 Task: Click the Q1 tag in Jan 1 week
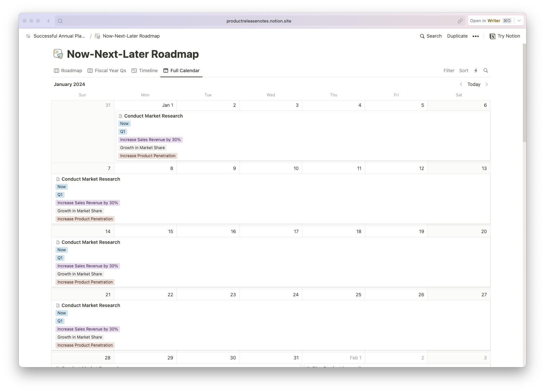(123, 132)
